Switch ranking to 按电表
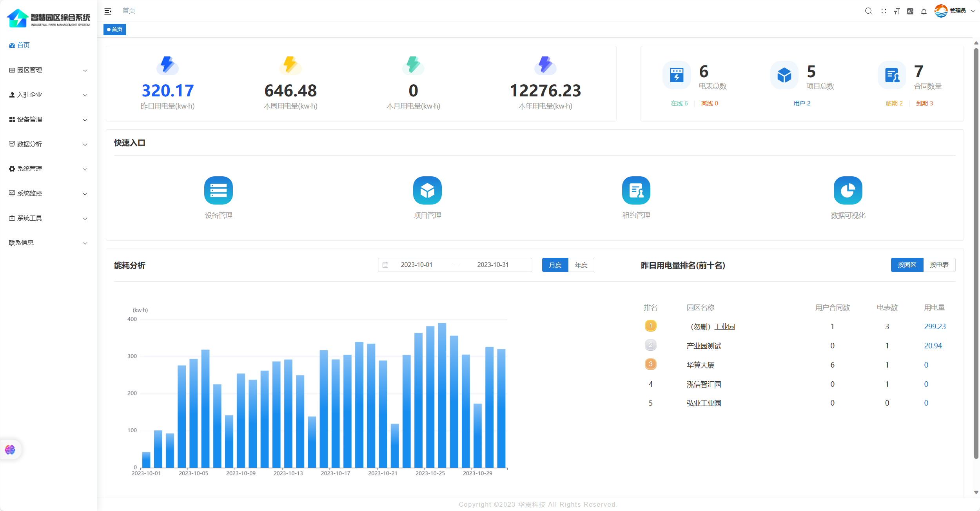 pos(940,265)
